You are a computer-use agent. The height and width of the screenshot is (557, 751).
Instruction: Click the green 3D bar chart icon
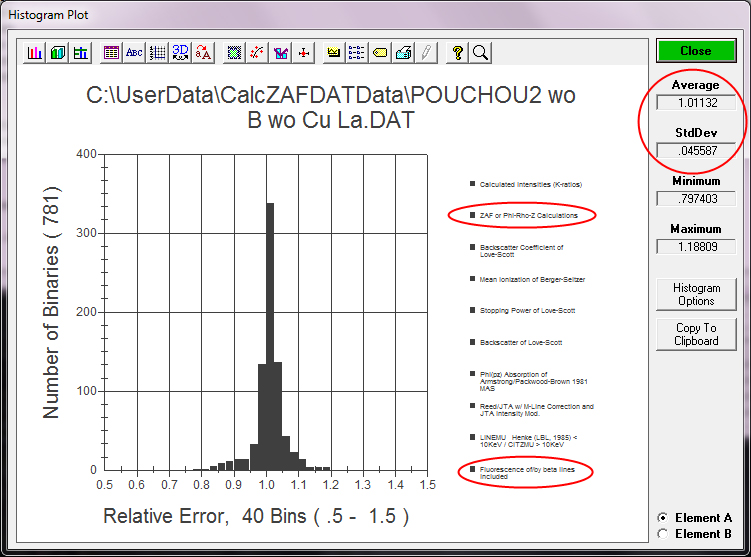tap(58, 53)
